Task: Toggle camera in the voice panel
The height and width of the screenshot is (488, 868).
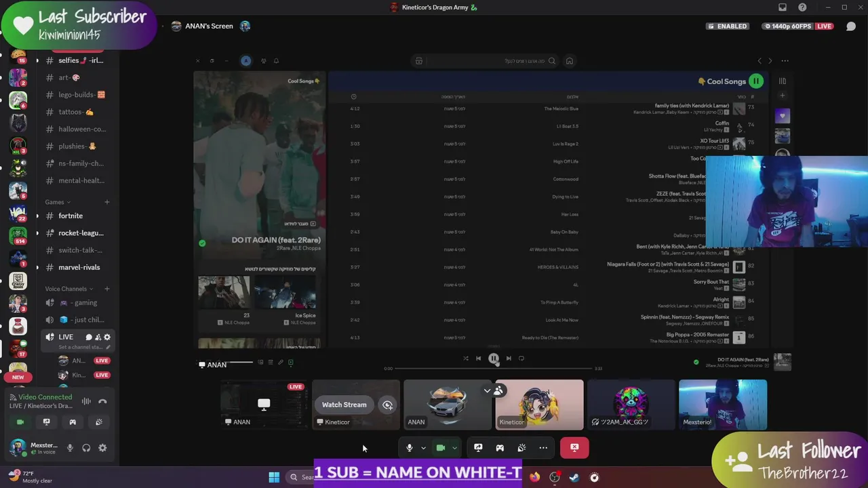Action: pyautogui.click(x=20, y=422)
